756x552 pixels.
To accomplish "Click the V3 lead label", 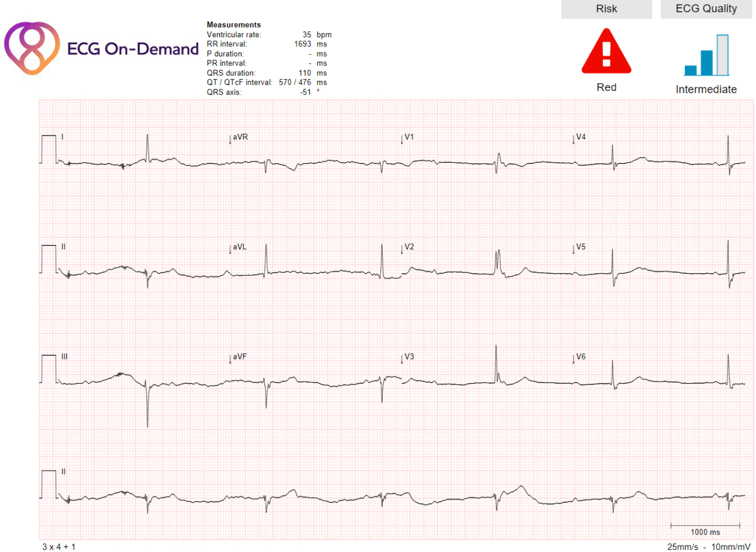I will 409,356.
